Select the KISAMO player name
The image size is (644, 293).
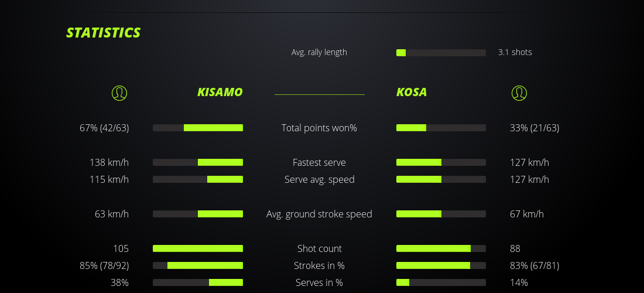(x=220, y=93)
